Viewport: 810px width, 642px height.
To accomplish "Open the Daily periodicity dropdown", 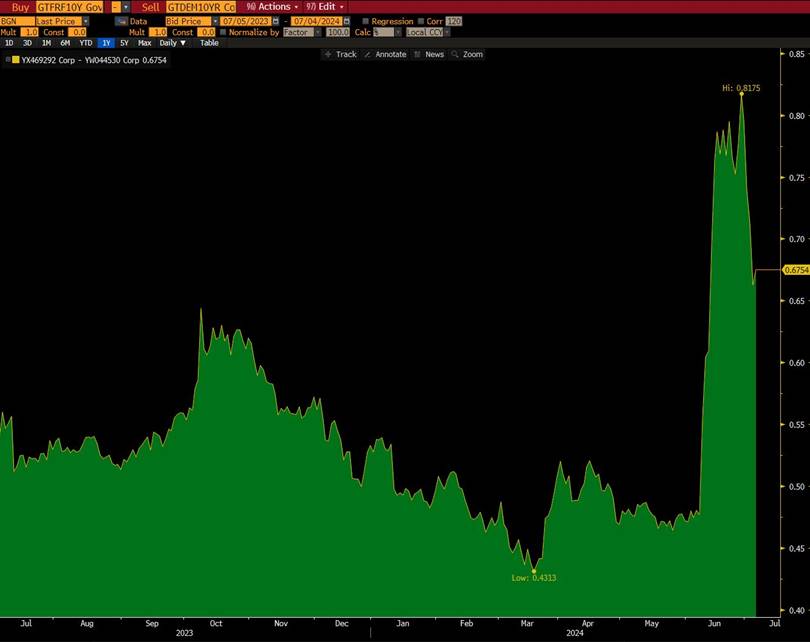I will (172, 43).
